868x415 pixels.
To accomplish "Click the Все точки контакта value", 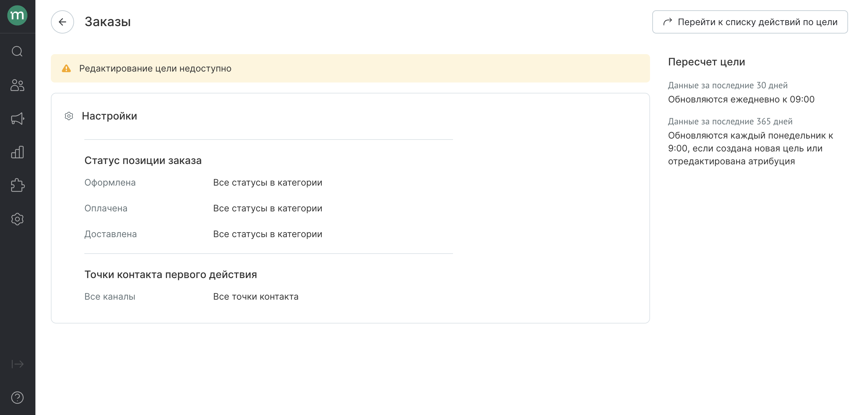I will [x=256, y=297].
